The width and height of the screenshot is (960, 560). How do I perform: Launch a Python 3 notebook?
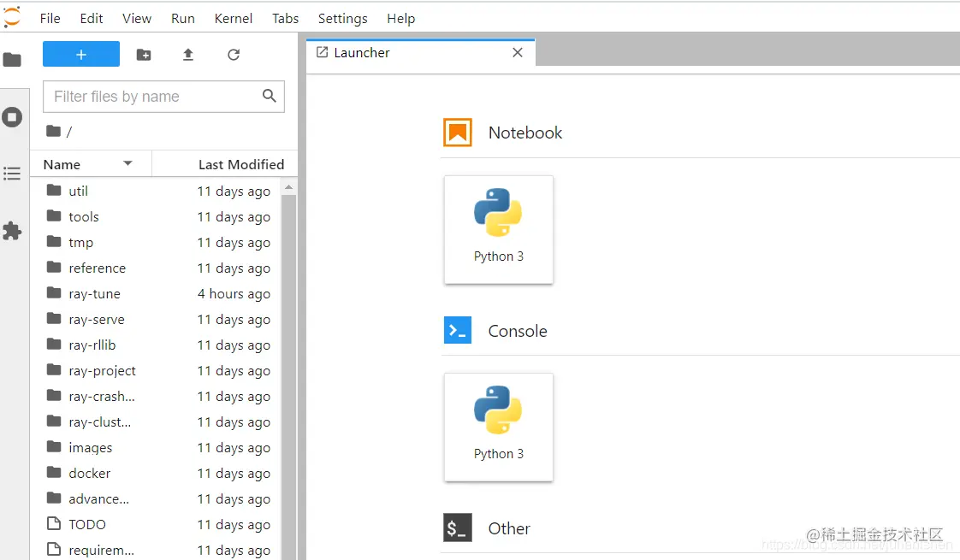coord(498,229)
